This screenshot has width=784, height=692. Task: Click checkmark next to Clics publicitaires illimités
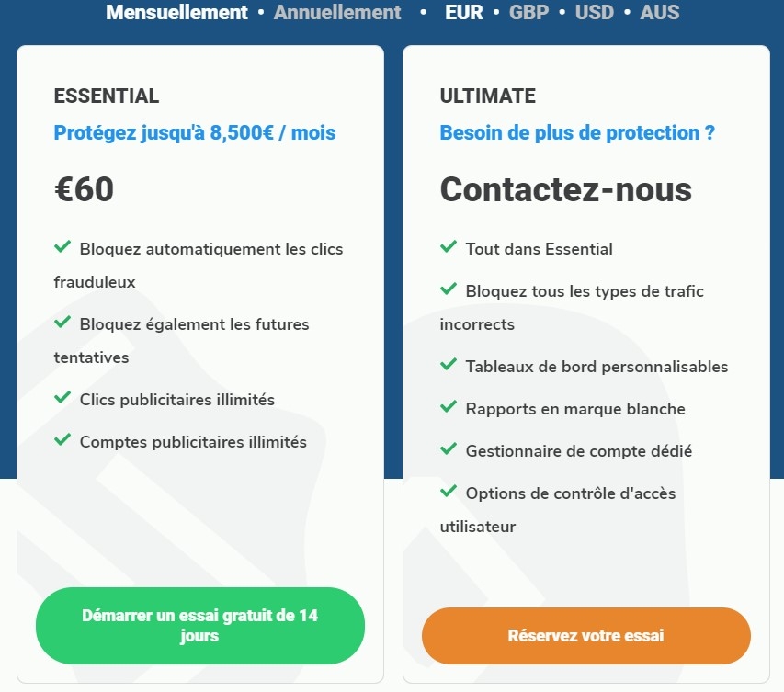62,398
